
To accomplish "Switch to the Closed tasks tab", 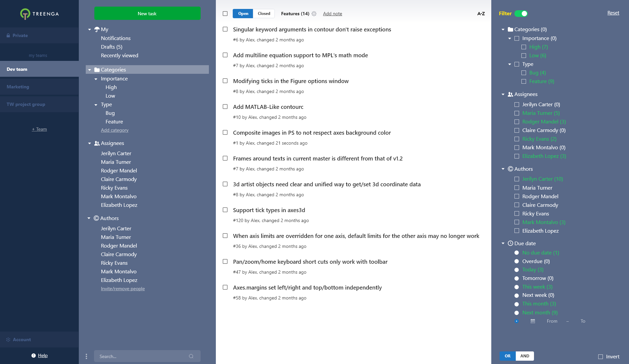I will 264,14.
